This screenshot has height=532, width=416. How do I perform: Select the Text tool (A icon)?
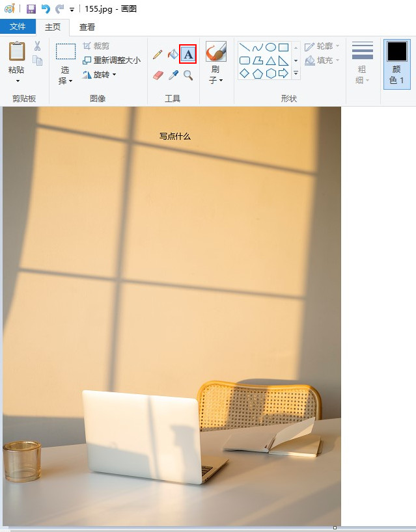(x=188, y=54)
